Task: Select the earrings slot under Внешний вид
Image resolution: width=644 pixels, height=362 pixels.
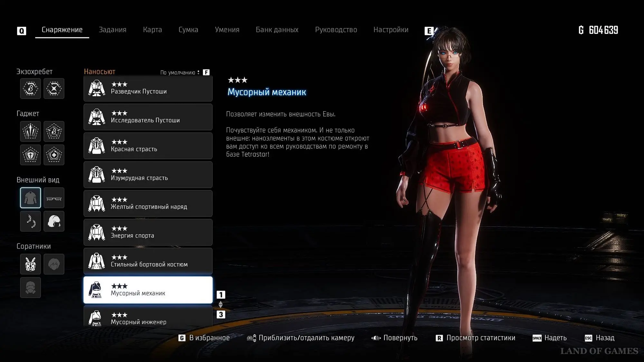Action: coord(31,221)
